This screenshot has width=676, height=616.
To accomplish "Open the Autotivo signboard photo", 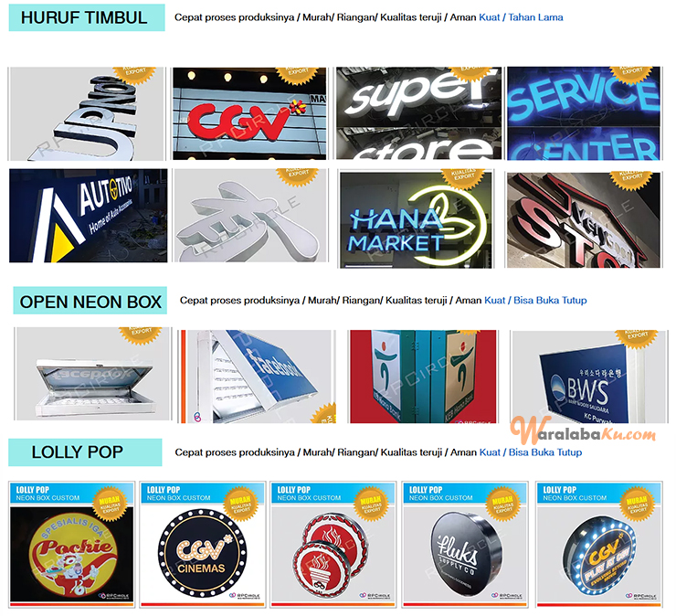I will 88,216.
